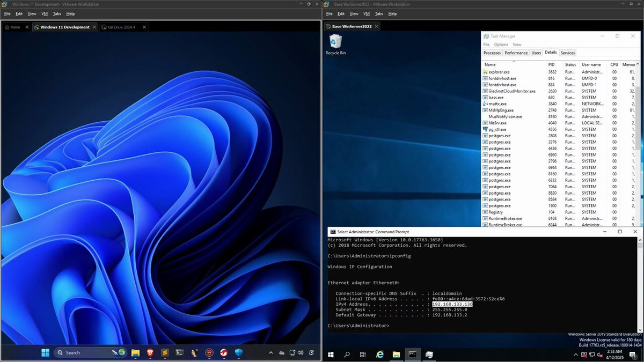Screen dimensions: 644x362
Task: Open Options menu in Task Manager
Action: coord(501,45)
